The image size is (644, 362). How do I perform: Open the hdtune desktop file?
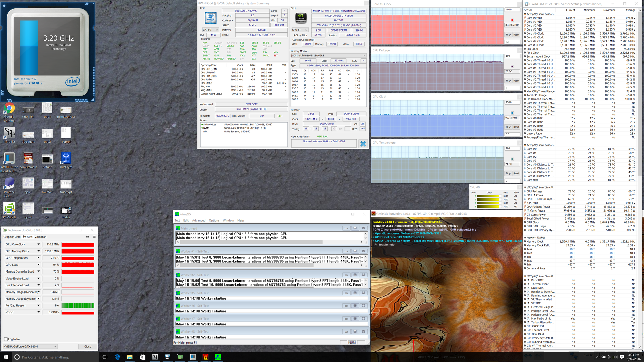[47, 161]
